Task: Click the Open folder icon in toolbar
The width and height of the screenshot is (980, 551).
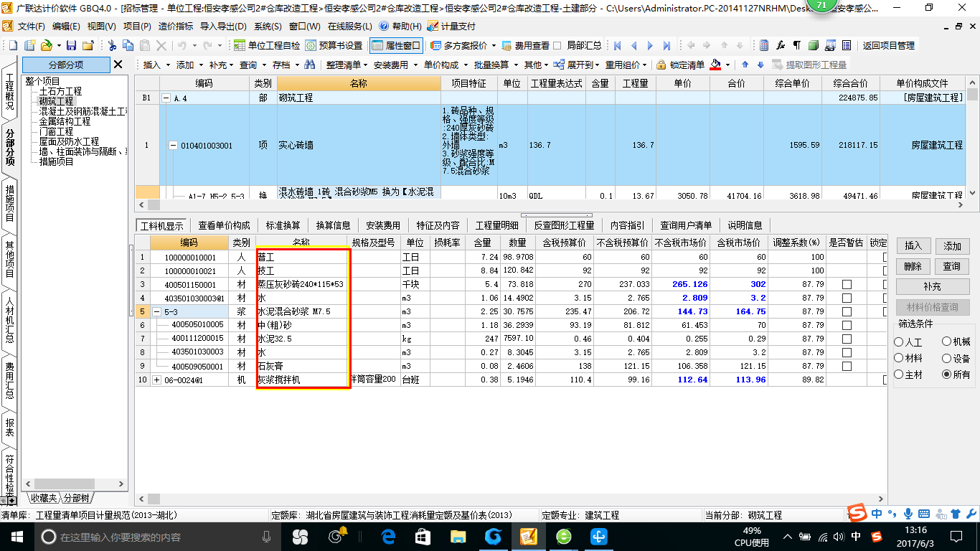Action: click(x=44, y=45)
